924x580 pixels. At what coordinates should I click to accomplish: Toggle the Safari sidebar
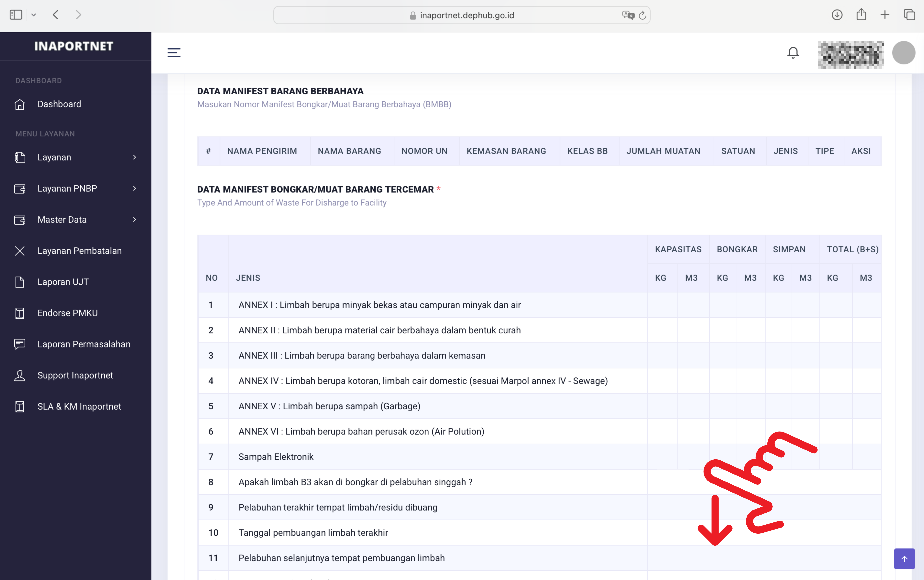click(x=16, y=15)
